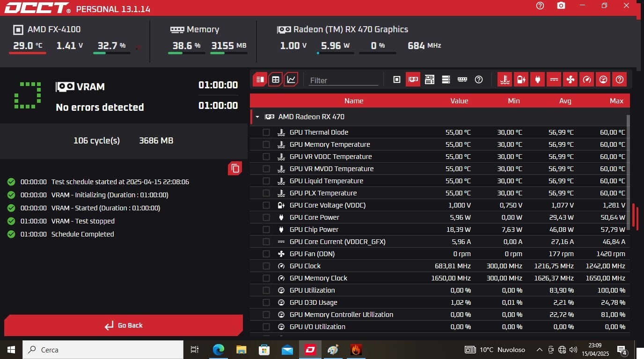Click the red CPU temperature bar under 29.0 °C
This screenshot has width=644, height=359.
tap(28, 53)
